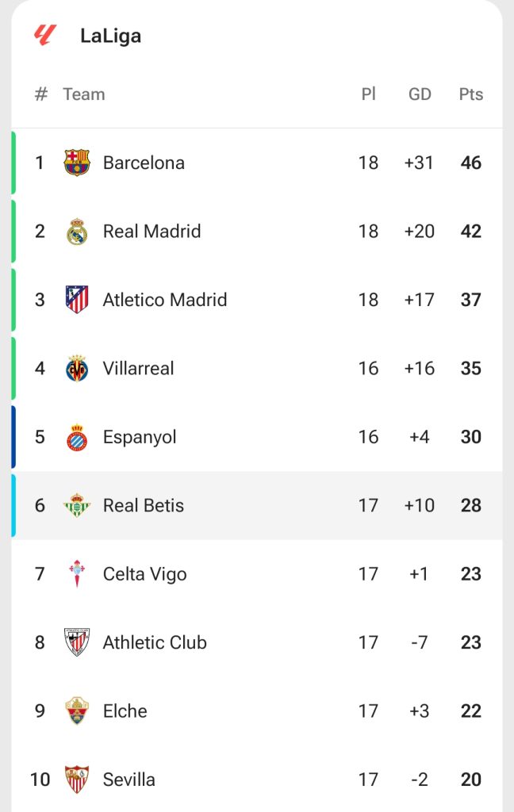
Task: Click the Barcelona club crest
Action: pos(77,163)
